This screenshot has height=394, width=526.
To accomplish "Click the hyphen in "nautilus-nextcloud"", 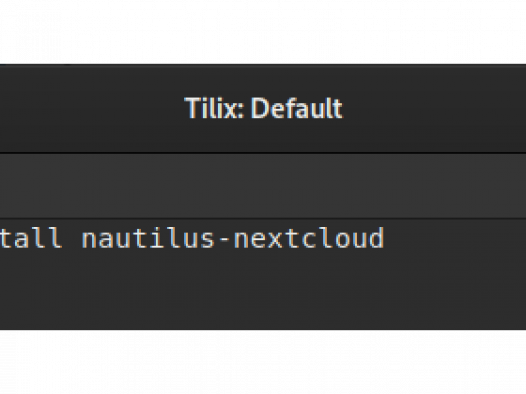I will click(x=224, y=239).
